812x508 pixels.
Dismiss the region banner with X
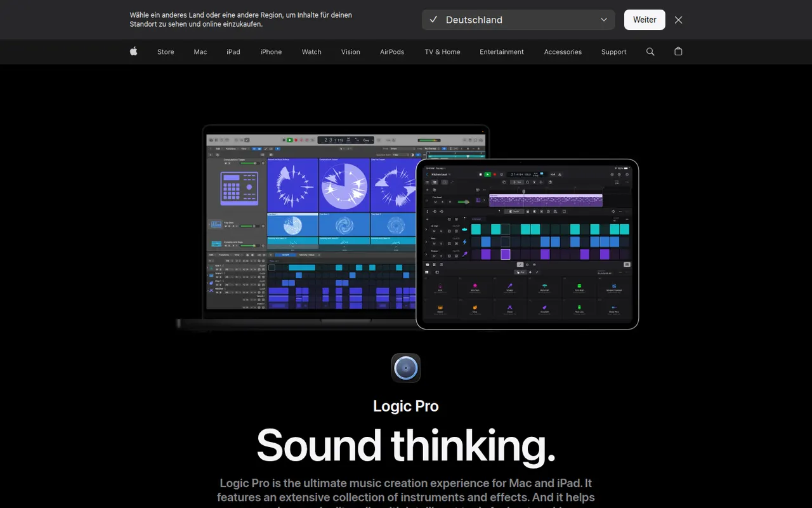coord(679,20)
